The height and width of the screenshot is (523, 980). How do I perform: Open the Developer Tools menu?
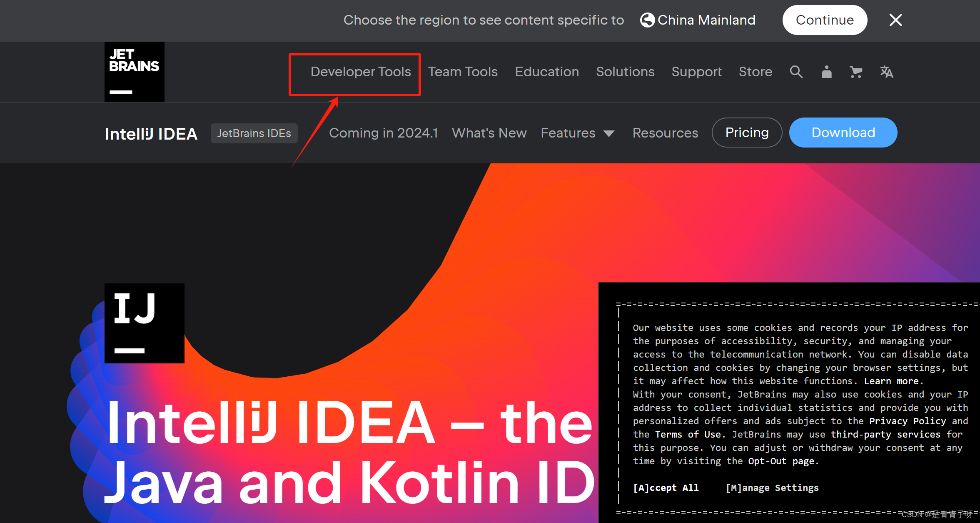pyautogui.click(x=361, y=72)
